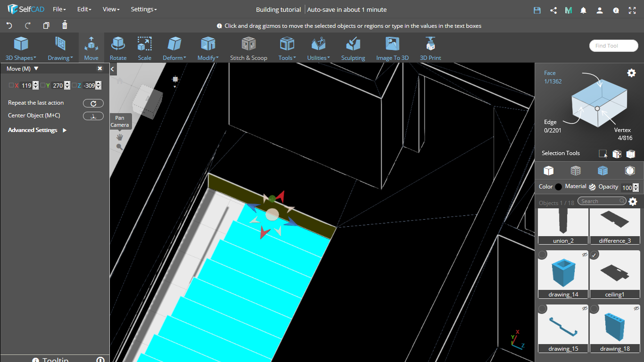Click the green M icon in the header
The height and width of the screenshot is (362, 644).
click(x=569, y=10)
